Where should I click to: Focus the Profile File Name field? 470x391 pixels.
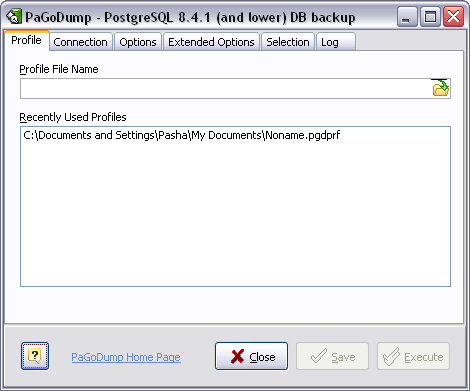(x=225, y=88)
